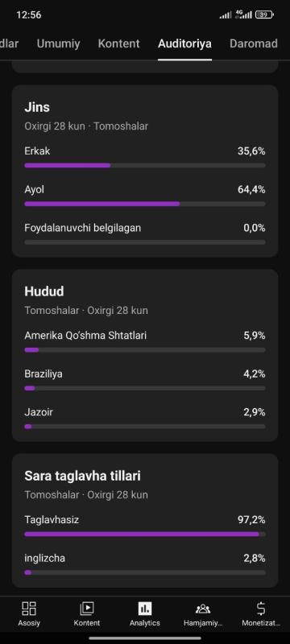Tap the Analytics bar chart icon

coord(144,609)
